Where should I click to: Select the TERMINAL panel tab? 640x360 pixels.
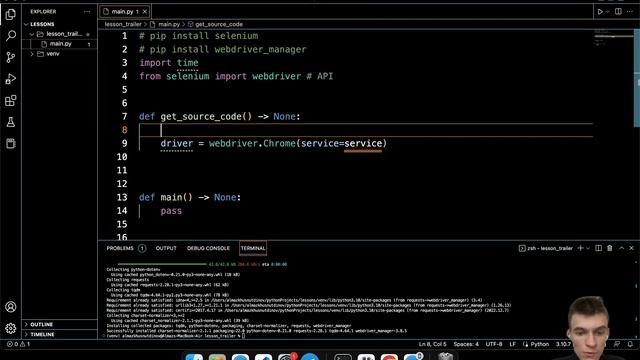[253, 248]
